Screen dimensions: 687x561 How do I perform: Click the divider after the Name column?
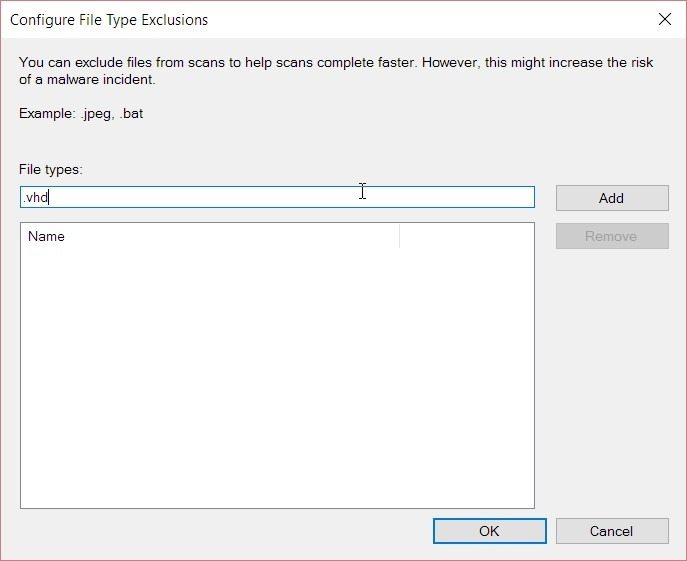tap(399, 236)
